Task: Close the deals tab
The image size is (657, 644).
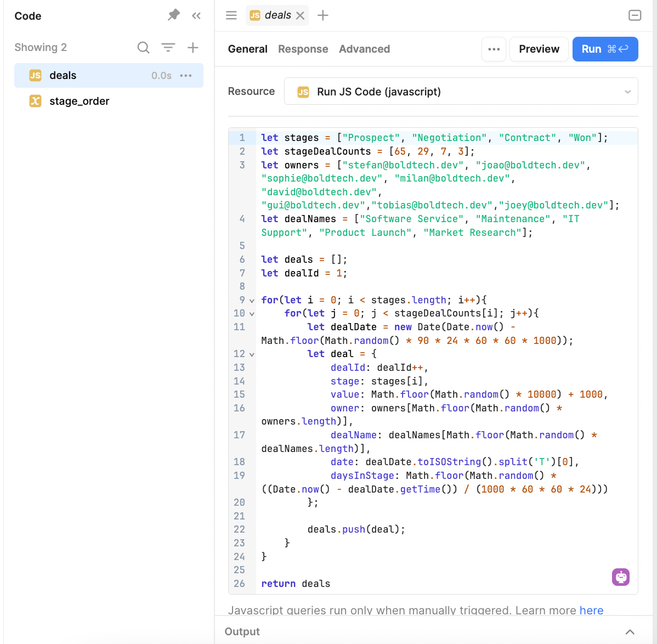Action: click(300, 15)
